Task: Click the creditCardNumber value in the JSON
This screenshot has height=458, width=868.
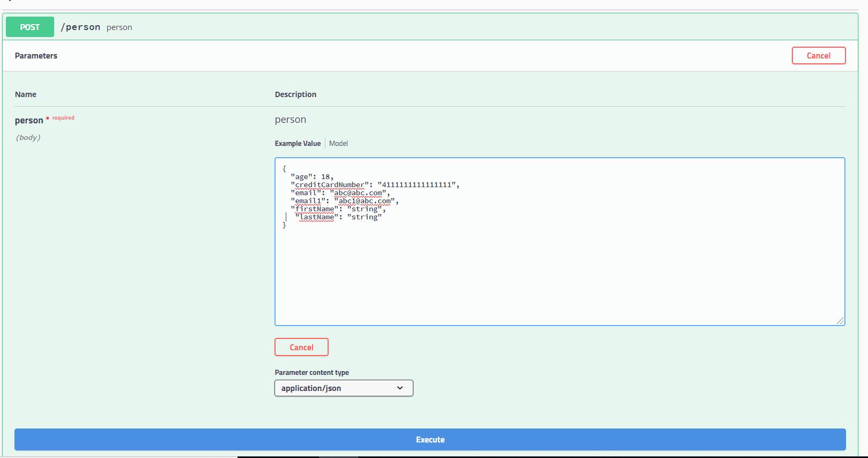Action: pyautogui.click(x=417, y=184)
